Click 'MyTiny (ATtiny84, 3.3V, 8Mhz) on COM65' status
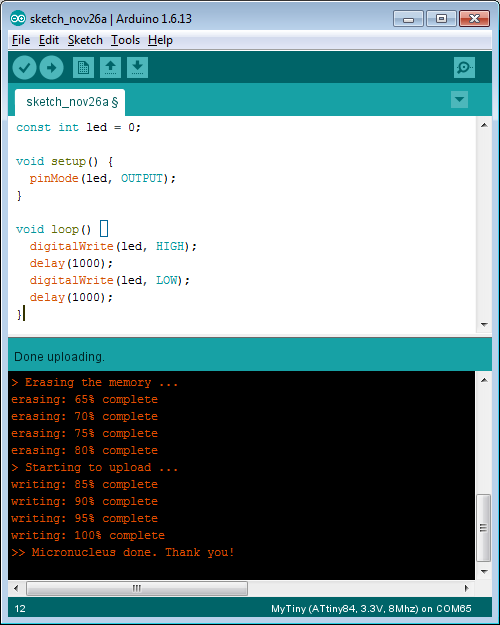Viewport: 500px width, 625px height. pyautogui.click(x=371, y=609)
